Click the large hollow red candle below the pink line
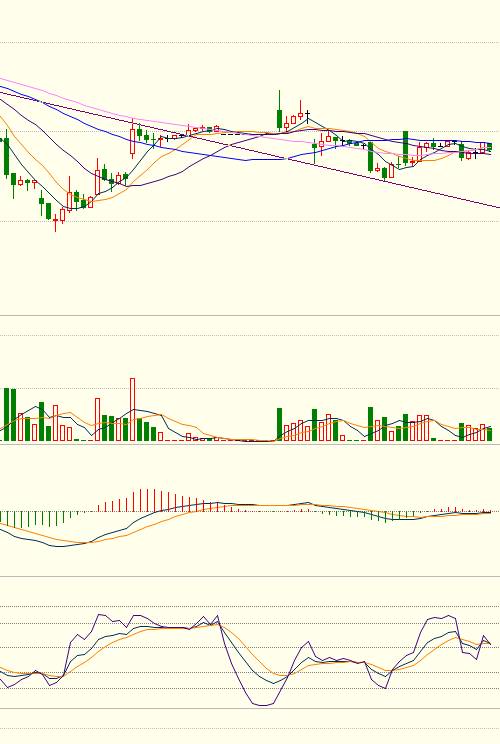Image resolution: width=500 pixels, height=744 pixels. [132, 140]
